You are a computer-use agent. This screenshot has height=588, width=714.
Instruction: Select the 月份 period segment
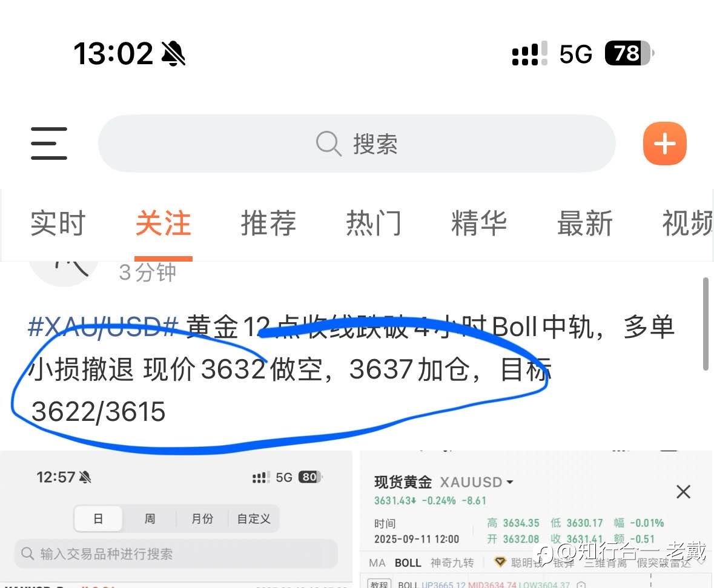tap(202, 518)
